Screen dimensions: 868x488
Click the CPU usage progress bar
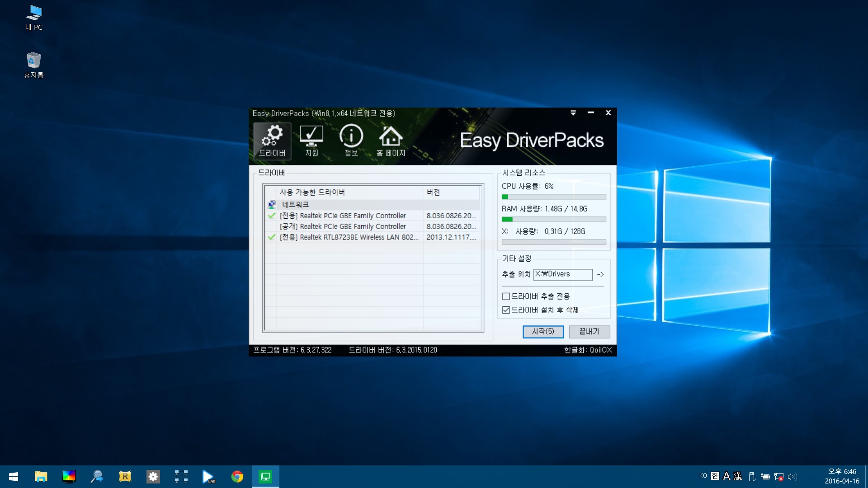[x=554, y=197]
